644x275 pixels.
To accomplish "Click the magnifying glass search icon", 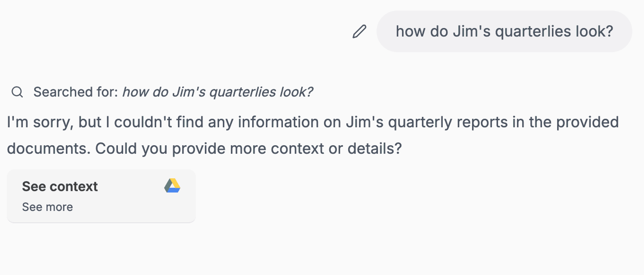I will pos(17,92).
